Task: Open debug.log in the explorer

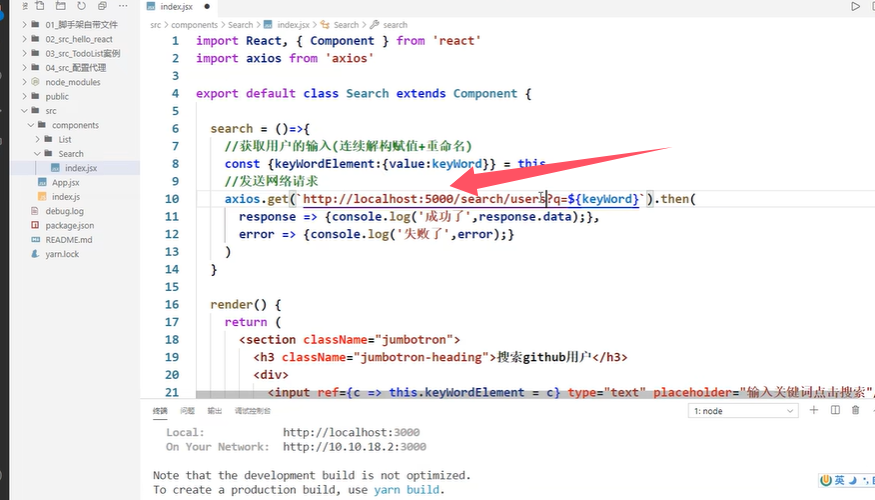Action: 64,211
